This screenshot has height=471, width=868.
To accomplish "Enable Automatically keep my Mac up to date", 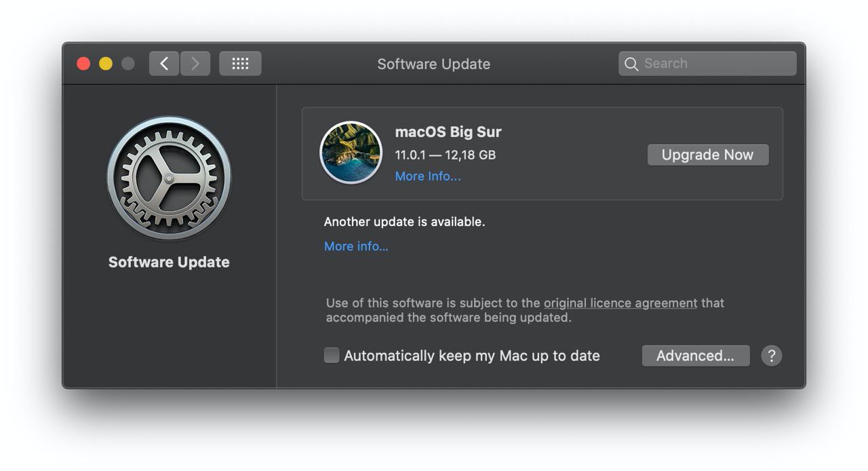I will 332,356.
